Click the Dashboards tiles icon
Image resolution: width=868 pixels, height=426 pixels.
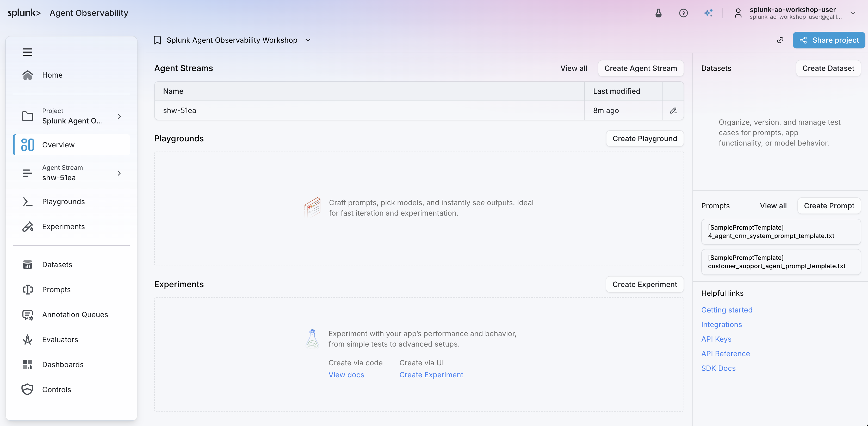28,364
